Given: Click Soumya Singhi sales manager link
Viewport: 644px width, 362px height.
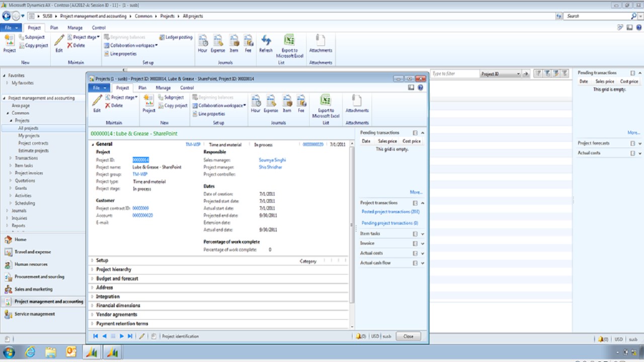Looking at the screenshot, I should (272, 160).
